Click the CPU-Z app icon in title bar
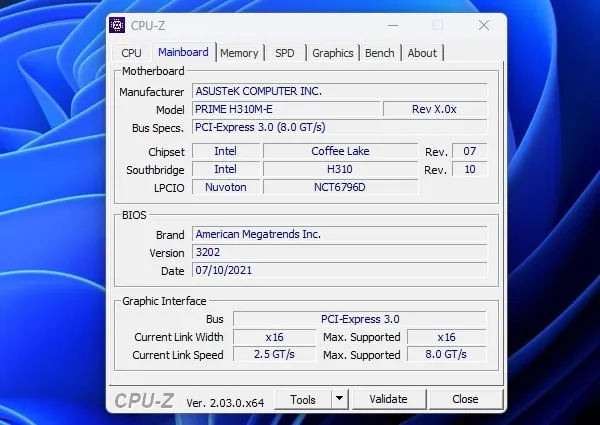The height and width of the screenshot is (425, 600). [117, 25]
